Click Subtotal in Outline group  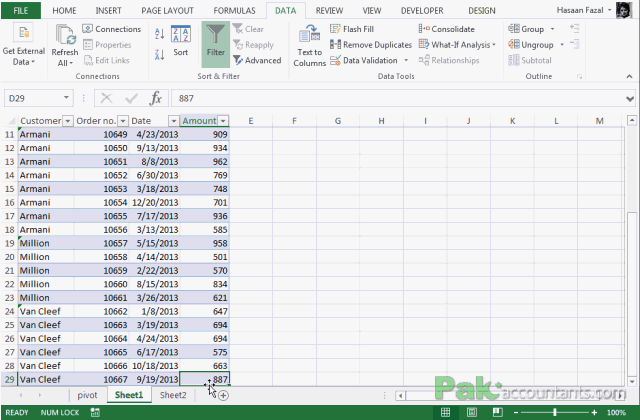coord(530,60)
